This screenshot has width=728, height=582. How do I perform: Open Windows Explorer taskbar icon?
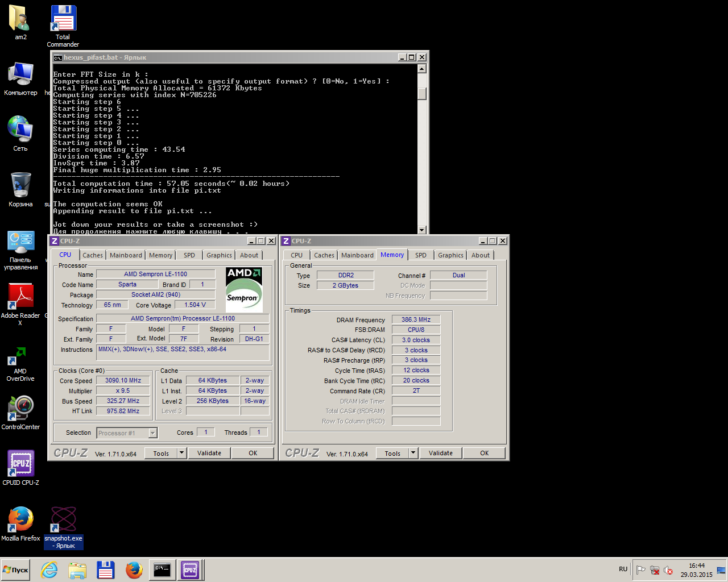tap(77, 569)
